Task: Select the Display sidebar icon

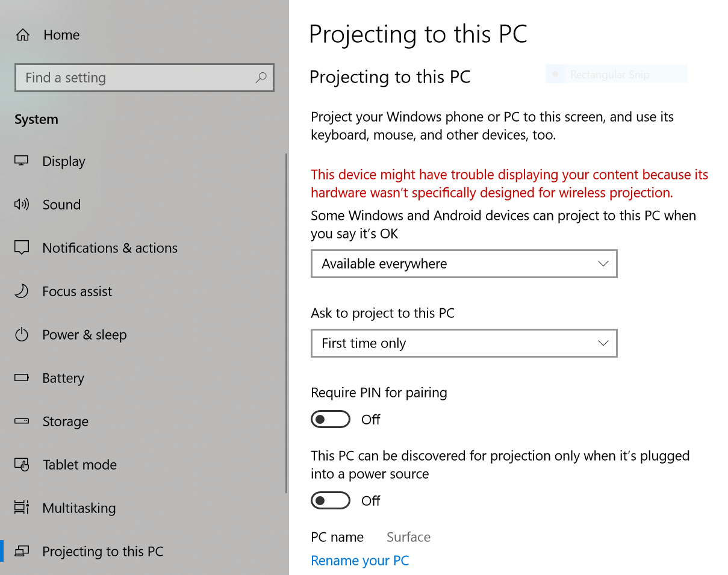Action: coord(22,161)
